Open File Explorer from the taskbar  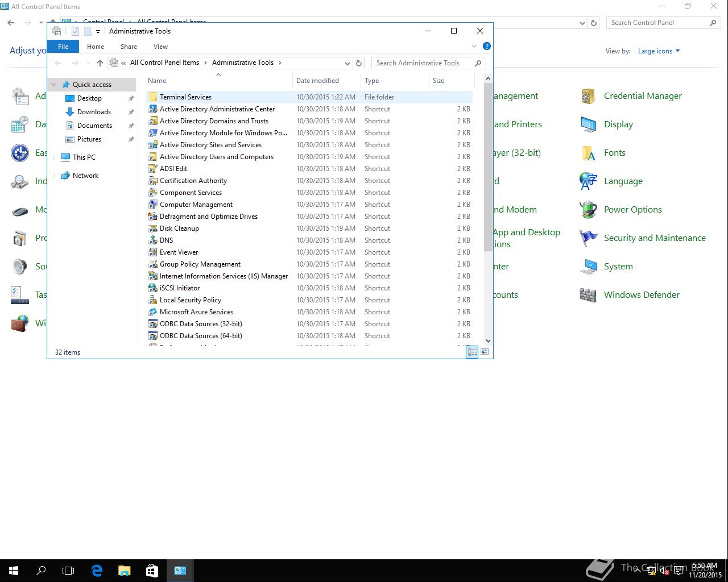(124, 571)
